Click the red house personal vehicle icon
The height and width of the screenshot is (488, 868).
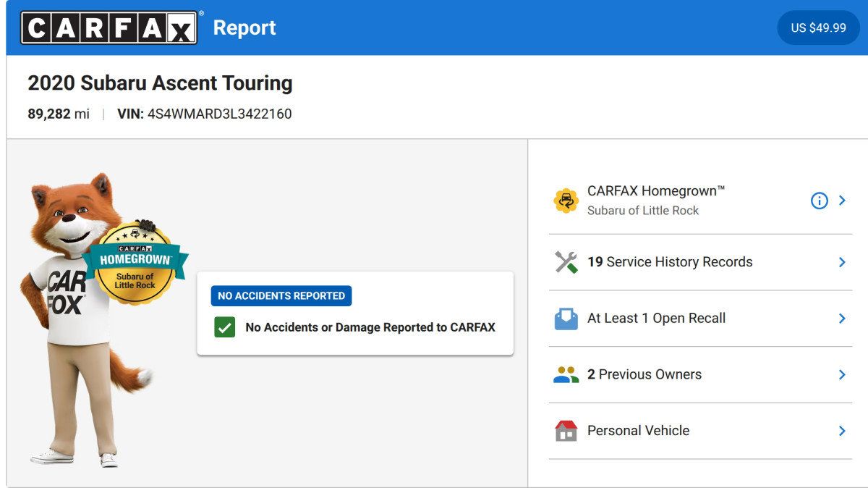click(x=566, y=431)
